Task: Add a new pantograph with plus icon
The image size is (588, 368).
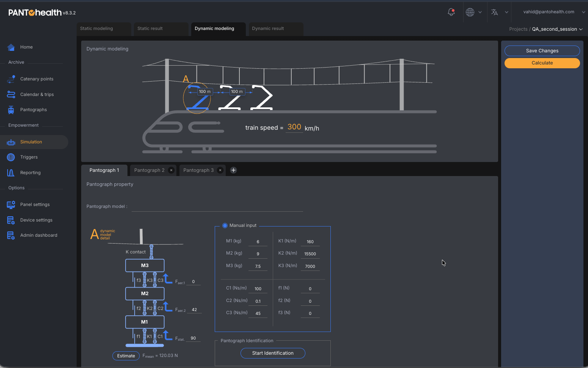Action: coord(234,170)
